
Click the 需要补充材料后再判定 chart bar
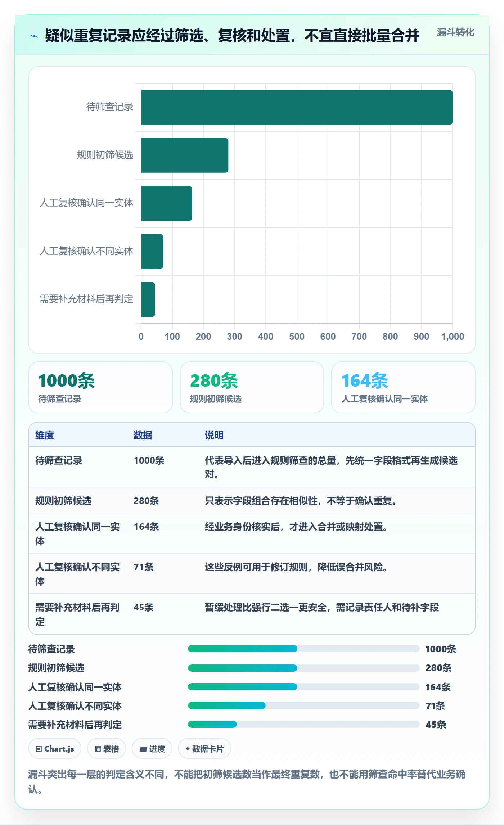pos(148,299)
